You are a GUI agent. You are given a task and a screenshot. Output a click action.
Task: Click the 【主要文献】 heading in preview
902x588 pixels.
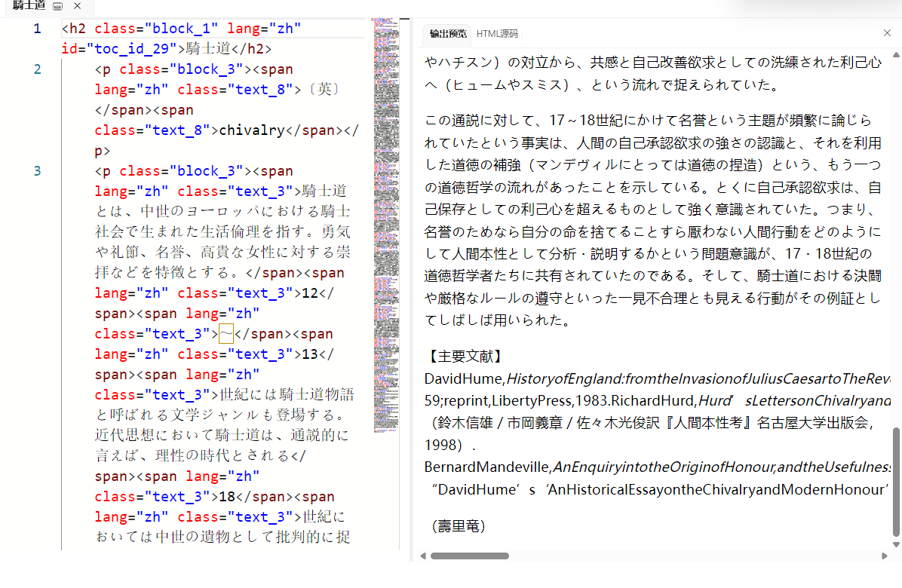(465, 357)
